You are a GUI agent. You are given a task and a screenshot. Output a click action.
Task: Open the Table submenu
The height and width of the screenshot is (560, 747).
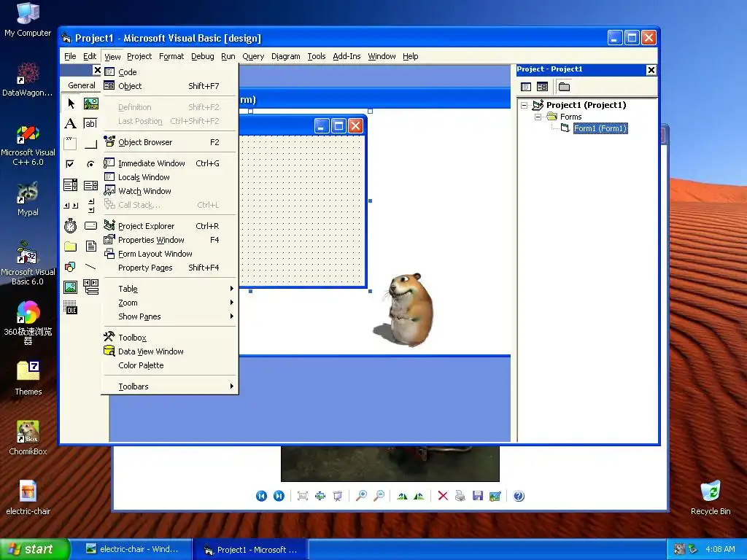[x=169, y=289]
